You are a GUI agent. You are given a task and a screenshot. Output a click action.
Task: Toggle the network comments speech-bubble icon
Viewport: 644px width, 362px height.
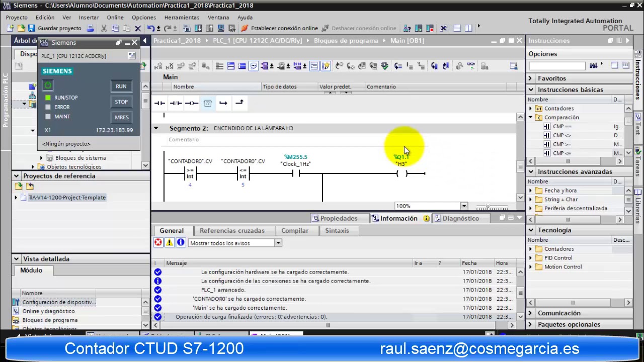254,66
